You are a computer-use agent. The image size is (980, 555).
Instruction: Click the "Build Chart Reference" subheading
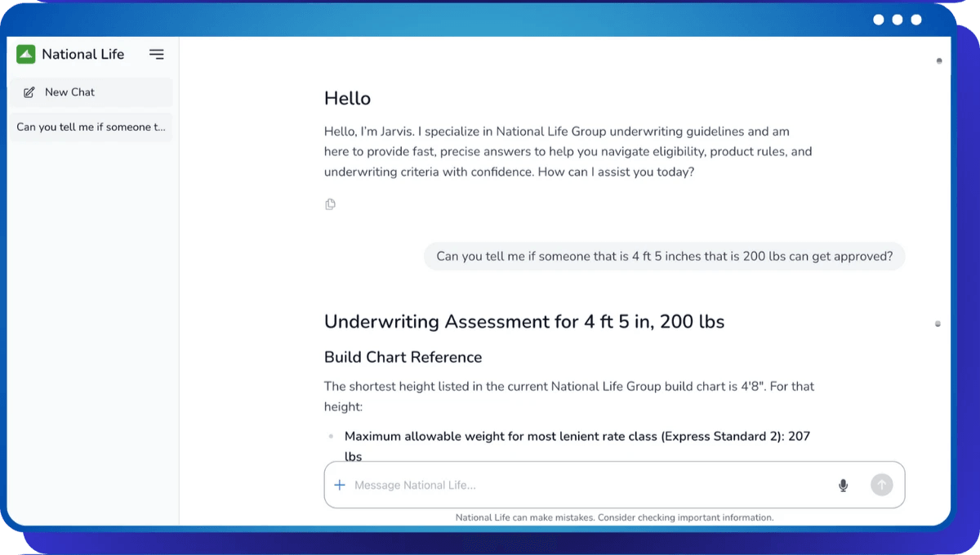point(403,357)
